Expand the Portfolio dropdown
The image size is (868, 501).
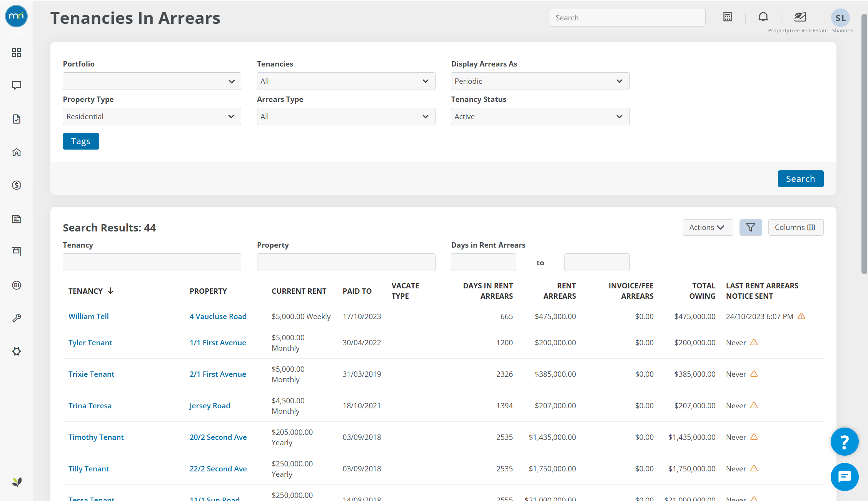click(x=152, y=81)
